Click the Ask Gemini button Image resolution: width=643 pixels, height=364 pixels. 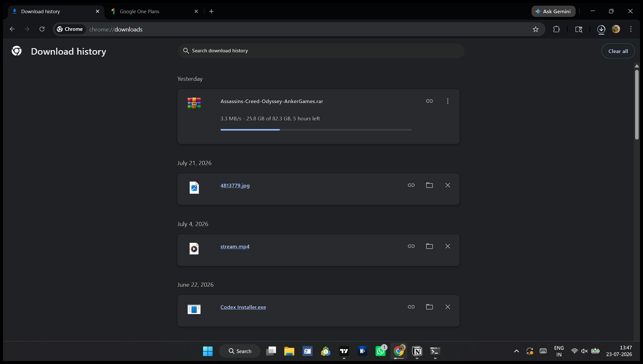(x=553, y=11)
